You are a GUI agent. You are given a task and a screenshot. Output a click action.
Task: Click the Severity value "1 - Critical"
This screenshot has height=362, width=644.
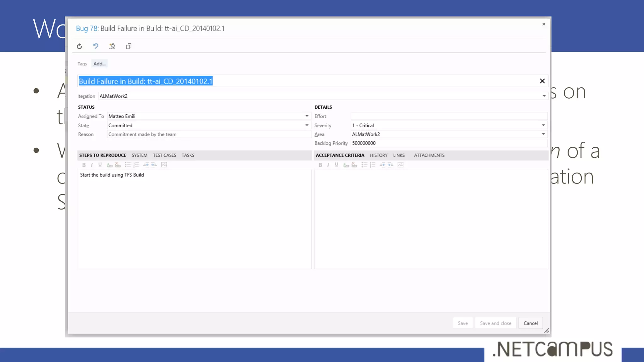coord(363,125)
